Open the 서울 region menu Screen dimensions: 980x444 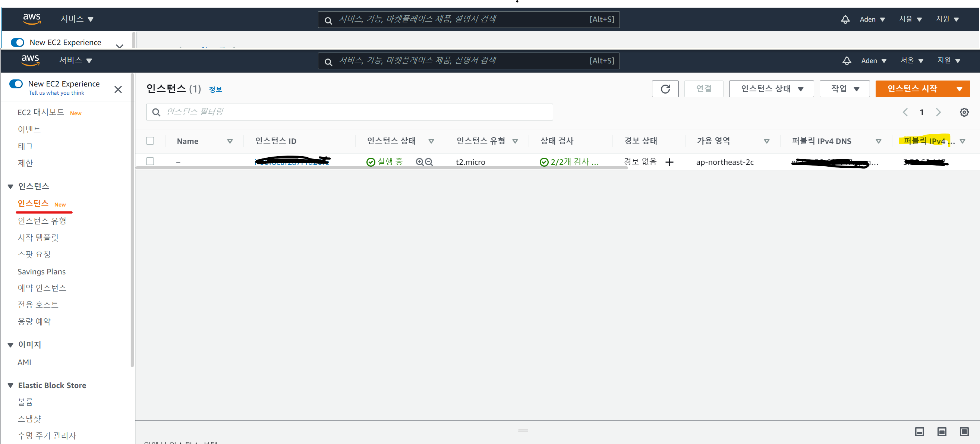911,61
